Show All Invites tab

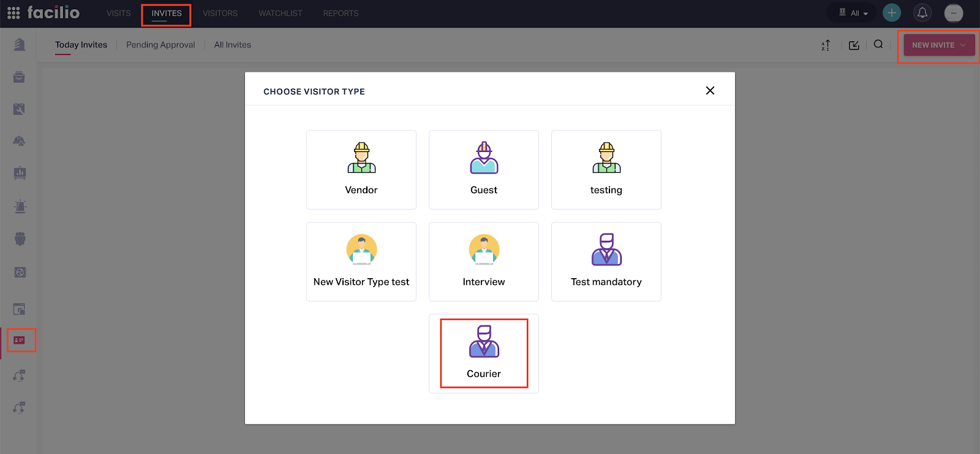tap(233, 45)
